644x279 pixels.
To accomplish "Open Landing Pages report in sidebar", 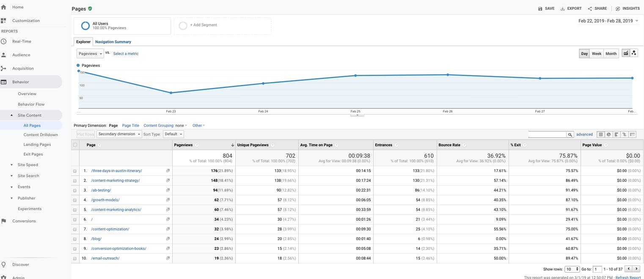I will pyautogui.click(x=37, y=145).
